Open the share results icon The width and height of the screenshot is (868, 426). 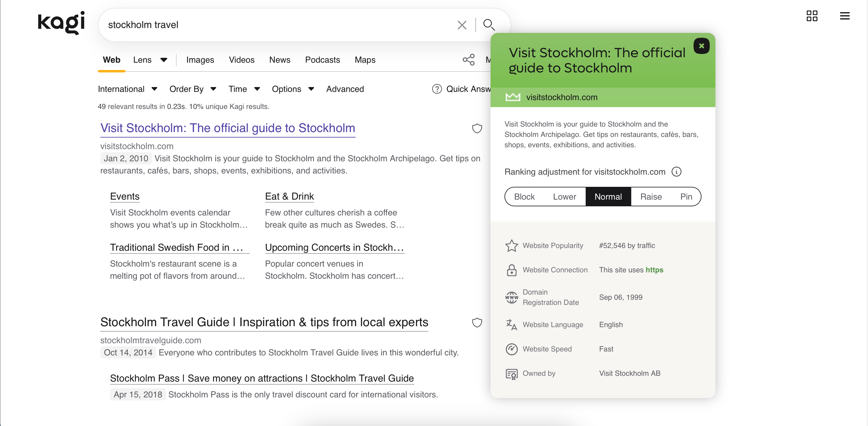pos(468,59)
